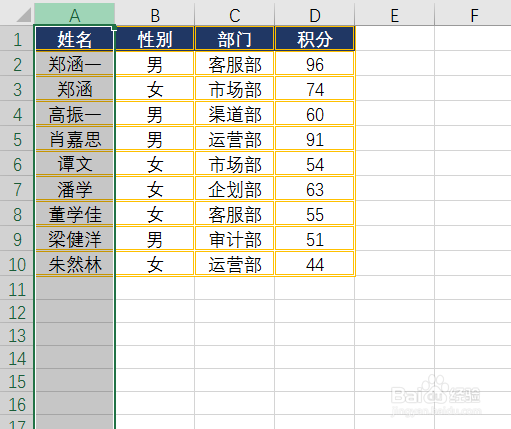The height and width of the screenshot is (429, 511).
Task: Select the cell containing 郑涵一
Action: click(x=75, y=64)
